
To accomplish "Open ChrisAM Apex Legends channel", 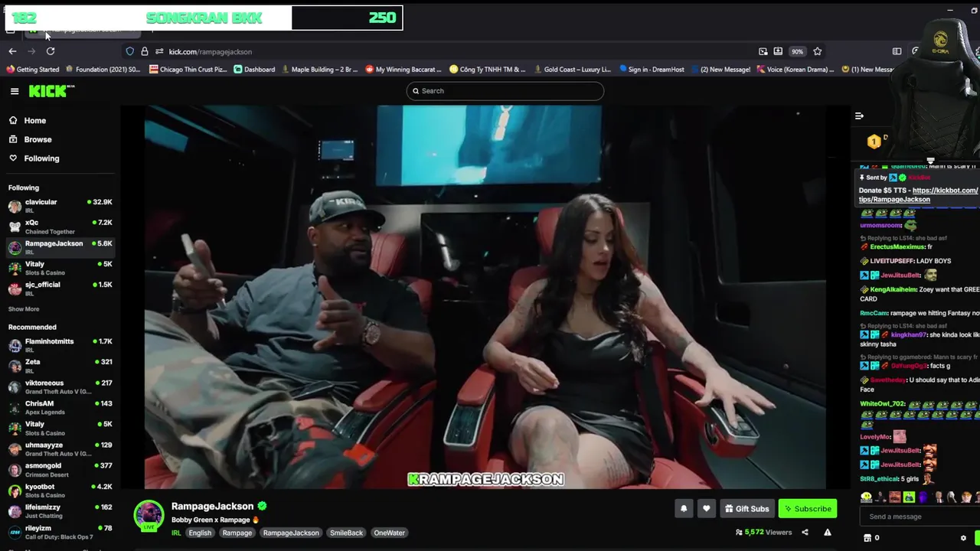I will point(60,407).
